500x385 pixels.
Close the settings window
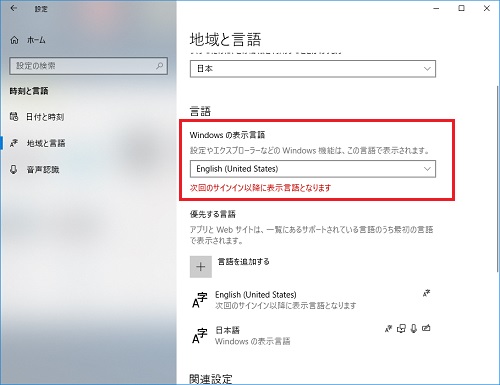coord(487,8)
